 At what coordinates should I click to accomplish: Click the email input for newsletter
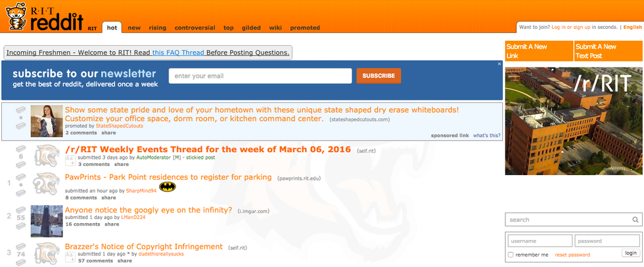(260, 76)
